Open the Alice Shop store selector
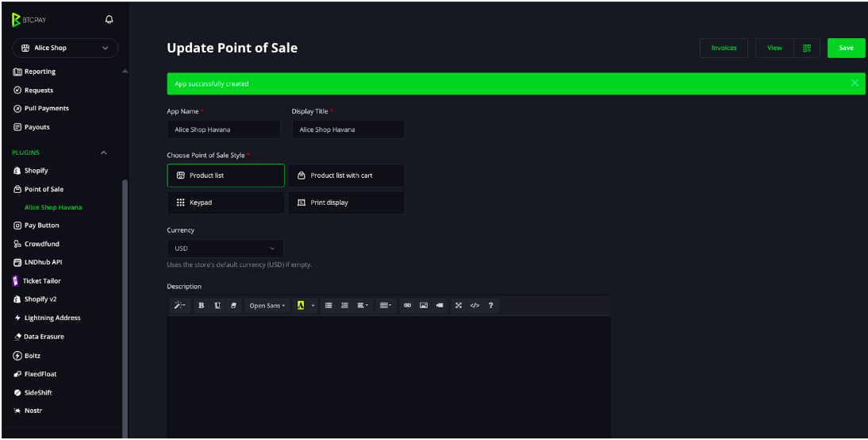Screen dimensions: 868x440 65,48
